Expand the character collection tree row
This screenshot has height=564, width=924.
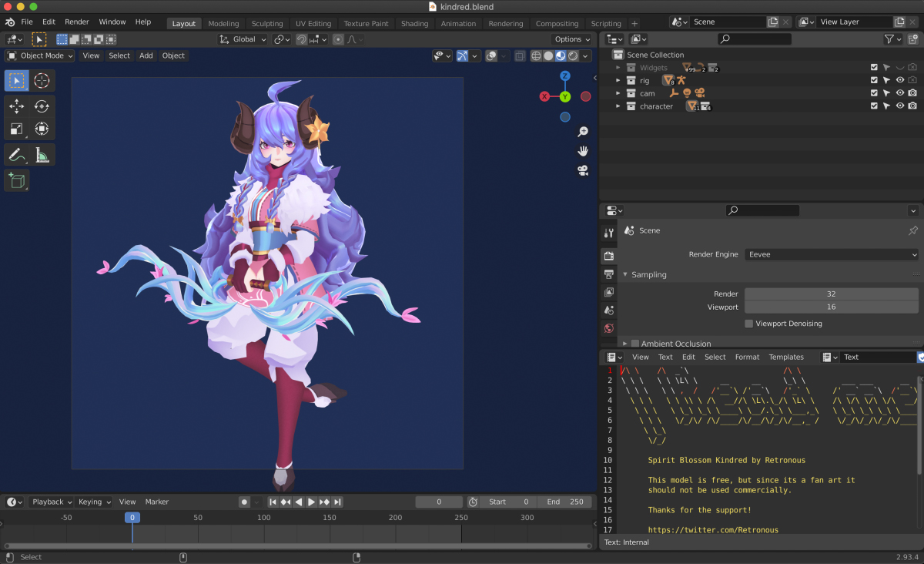click(x=618, y=106)
